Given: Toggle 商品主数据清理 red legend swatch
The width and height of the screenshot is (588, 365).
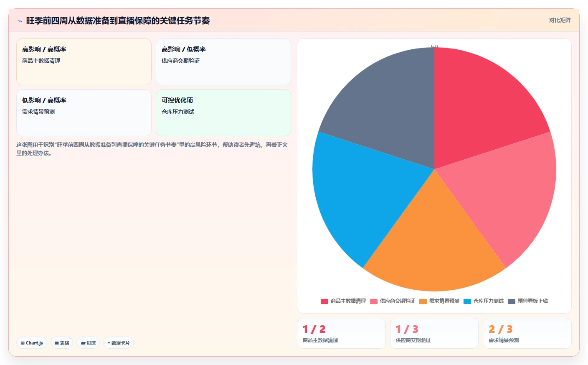Looking at the screenshot, I should (x=324, y=301).
